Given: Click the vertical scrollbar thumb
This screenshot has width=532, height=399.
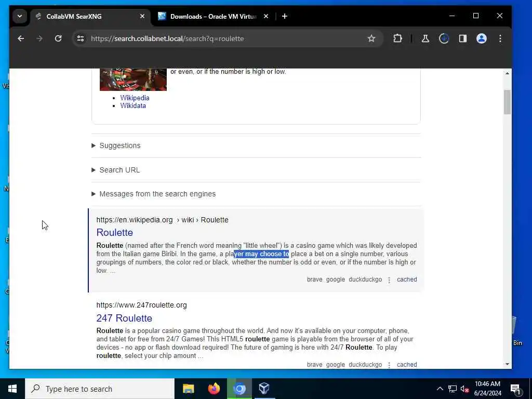Looking at the screenshot, I should point(507,102).
